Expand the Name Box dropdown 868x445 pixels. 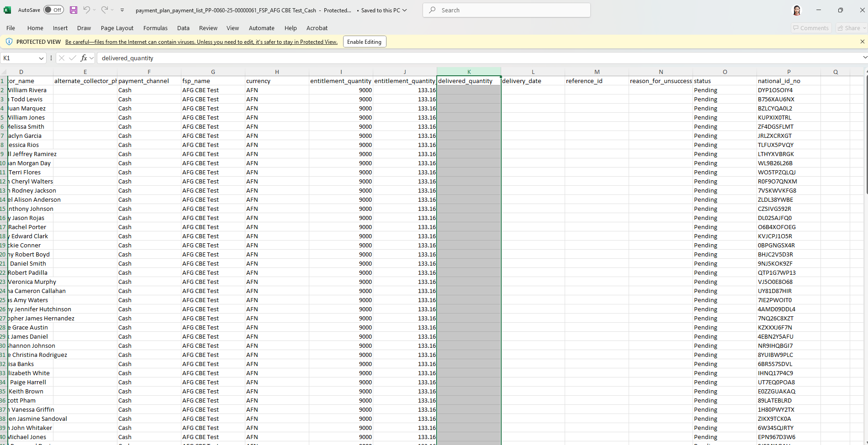pos(41,58)
